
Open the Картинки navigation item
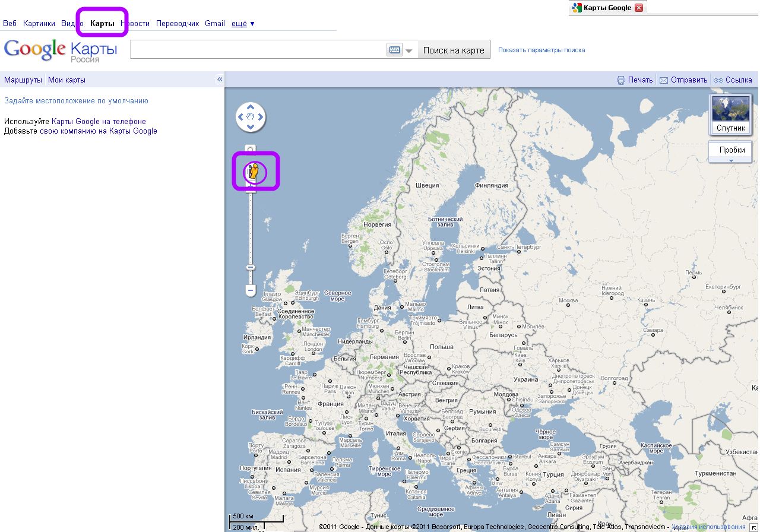click(39, 24)
